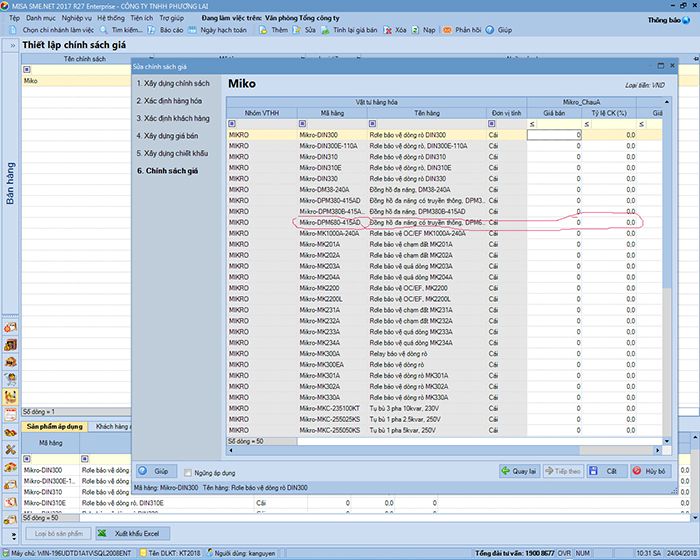Select the Miko policy row in list
The image size is (700, 560).
click(x=76, y=81)
